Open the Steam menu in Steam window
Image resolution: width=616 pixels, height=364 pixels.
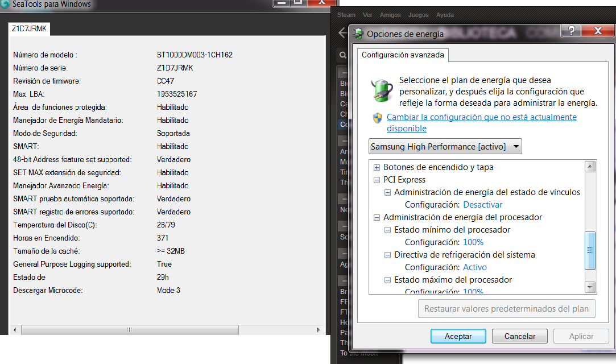coord(346,15)
